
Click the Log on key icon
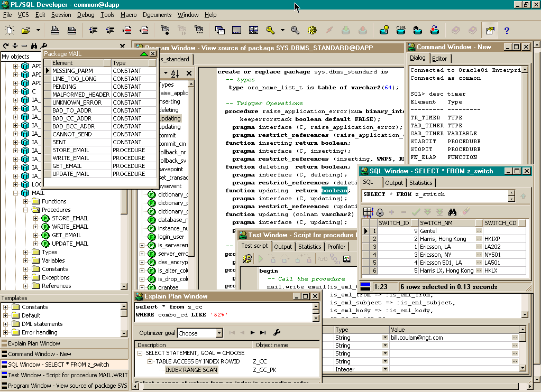[x=270, y=30]
